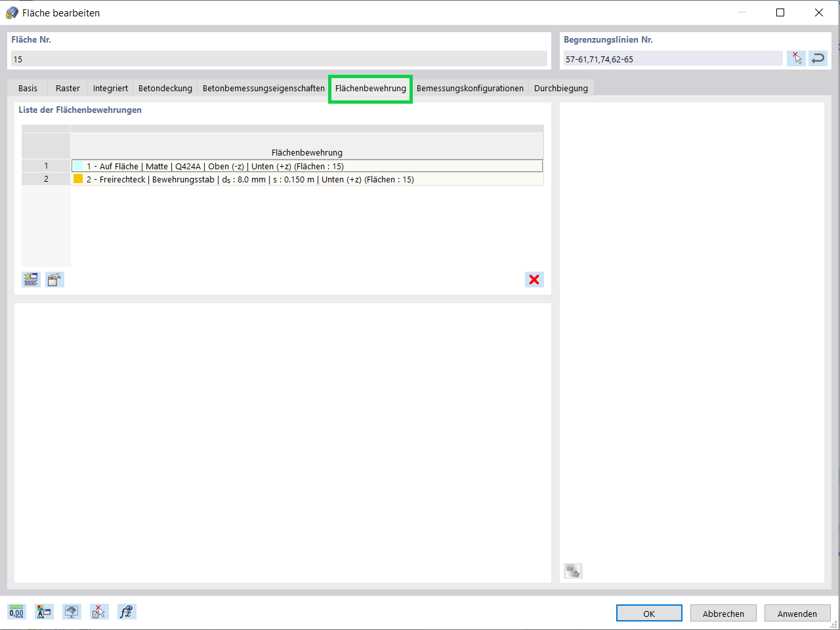The width and height of the screenshot is (840, 630).
Task: Close the Fläche bearbeiten dialog
Action: 819,12
